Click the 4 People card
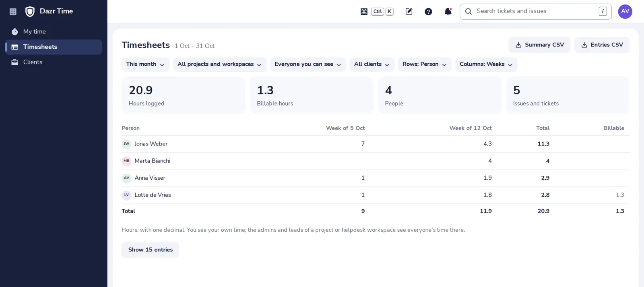This screenshot has width=644, height=287. click(440, 95)
